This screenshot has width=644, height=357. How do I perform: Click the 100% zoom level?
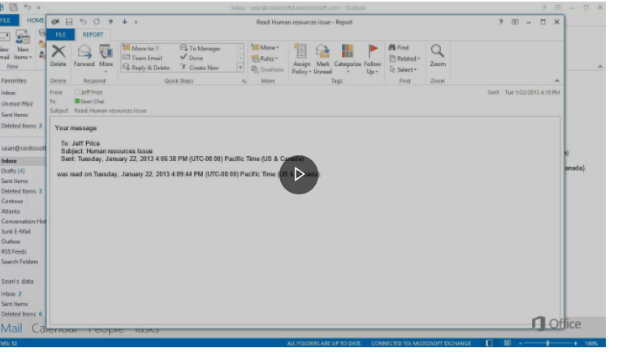[591, 343]
